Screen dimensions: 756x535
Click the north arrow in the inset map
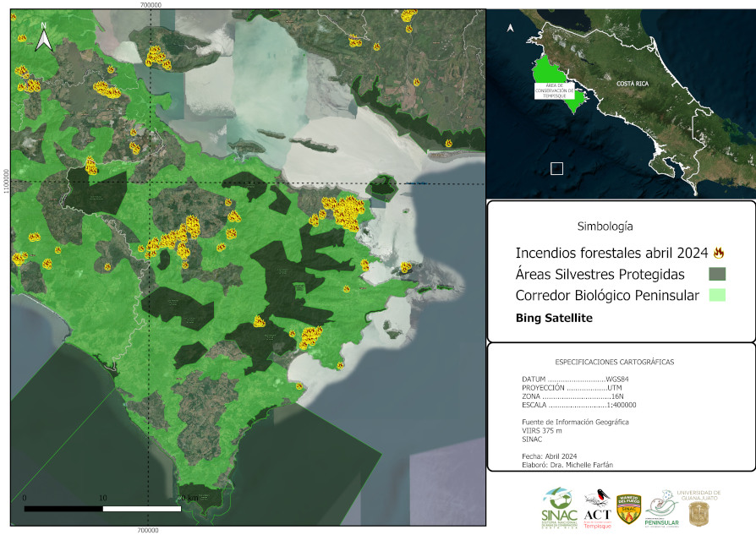[510, 28]
